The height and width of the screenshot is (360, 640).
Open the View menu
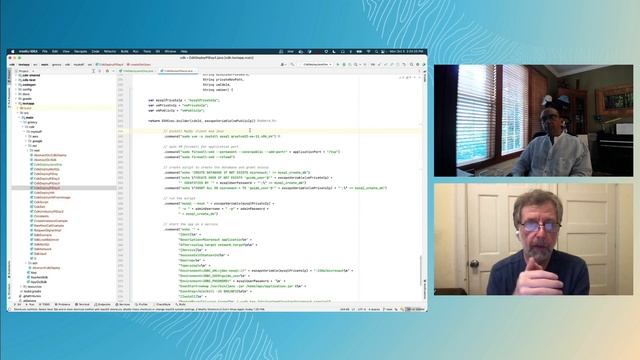pyautogui.click(x=66, y=51)
